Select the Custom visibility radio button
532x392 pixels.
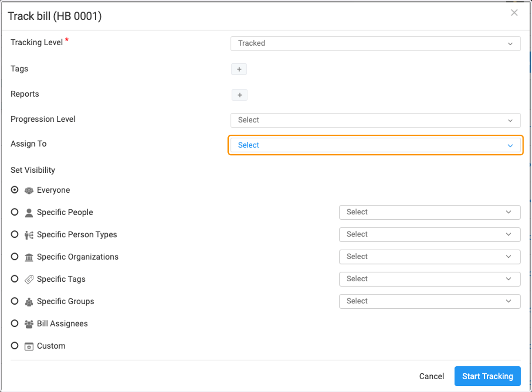[15, 345]
